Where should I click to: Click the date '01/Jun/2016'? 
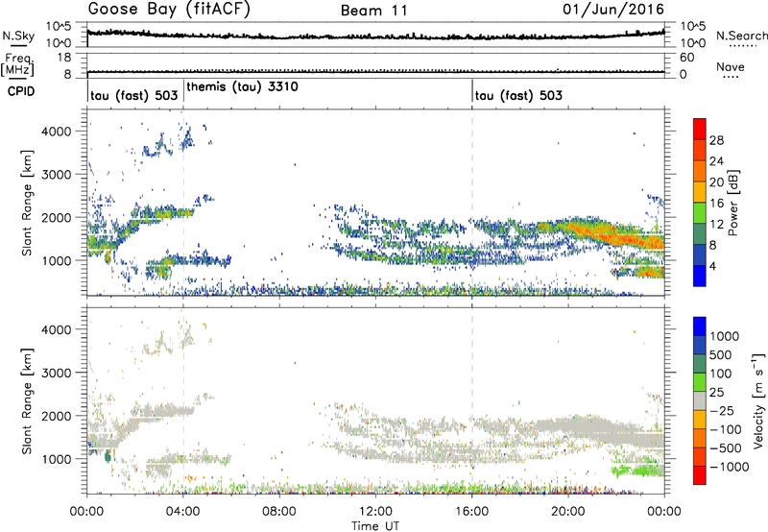[x=613, y=10]
